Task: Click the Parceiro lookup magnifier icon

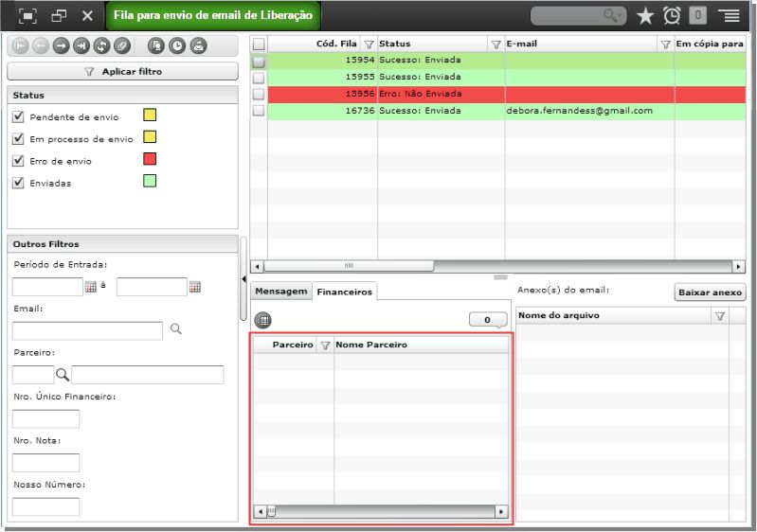Action: coord(63,374)
